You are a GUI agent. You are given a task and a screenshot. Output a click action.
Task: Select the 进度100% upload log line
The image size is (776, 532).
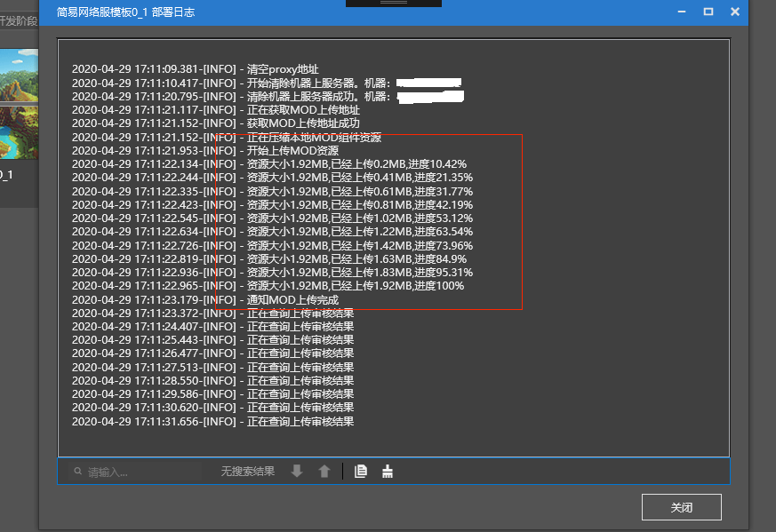click(268, 286)
